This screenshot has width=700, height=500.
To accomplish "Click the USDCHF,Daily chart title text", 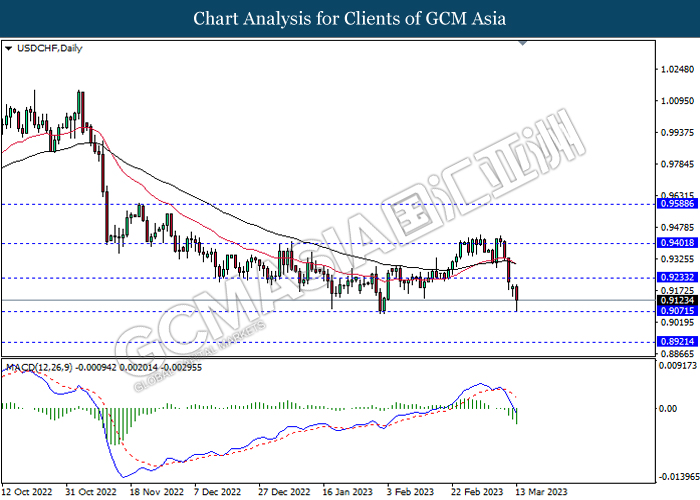I will (50, 48).
